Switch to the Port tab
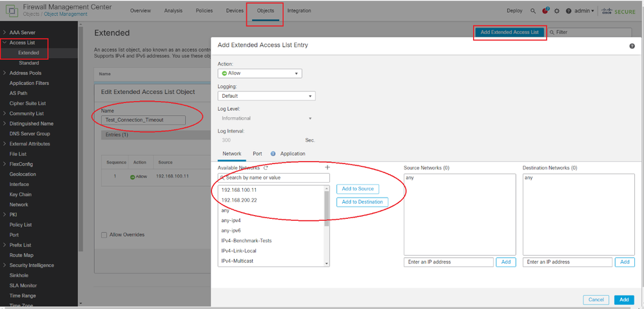This screenshot has width=644, height=309. tap(257, 153)
